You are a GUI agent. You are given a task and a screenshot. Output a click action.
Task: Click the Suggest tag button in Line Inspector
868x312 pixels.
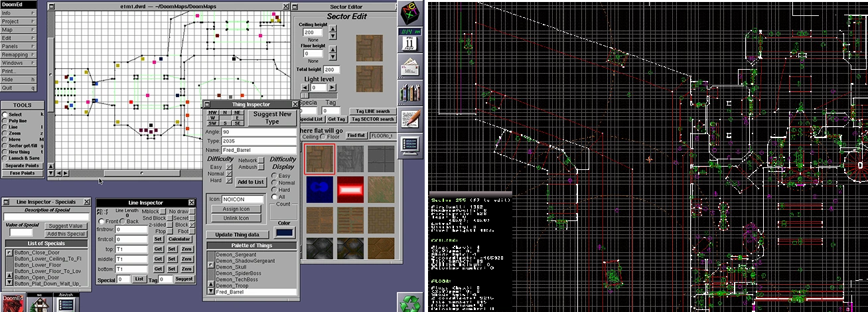pos(184,279)
